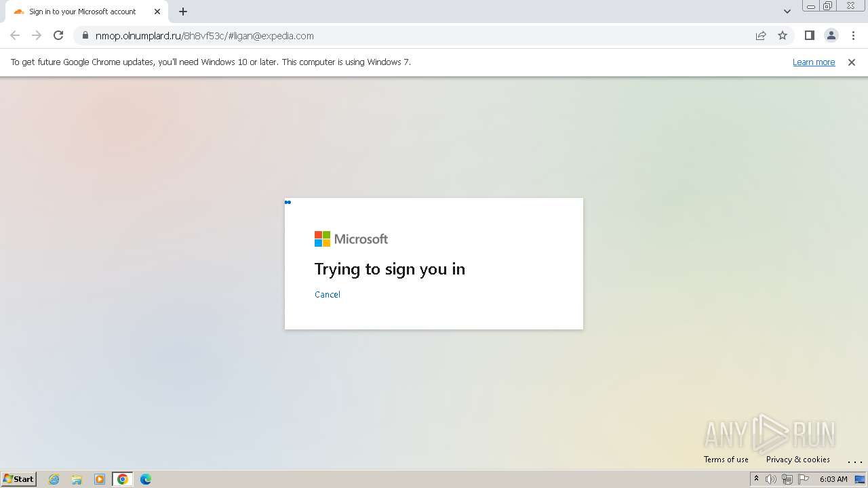Viewport: 868px width, 488px height.
Task: Click the lock site info icon
Action: click(85, 35)
